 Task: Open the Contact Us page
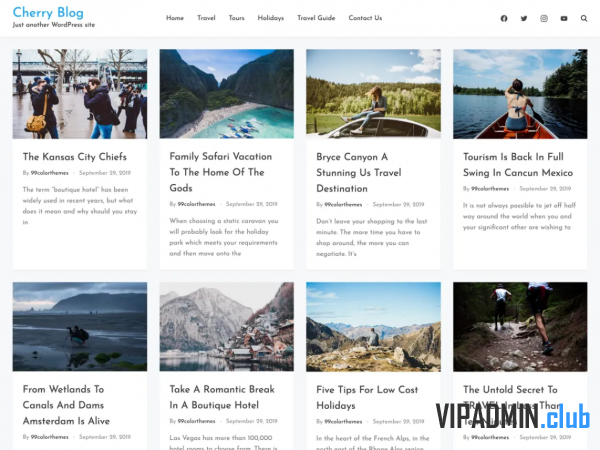(365, 18)
